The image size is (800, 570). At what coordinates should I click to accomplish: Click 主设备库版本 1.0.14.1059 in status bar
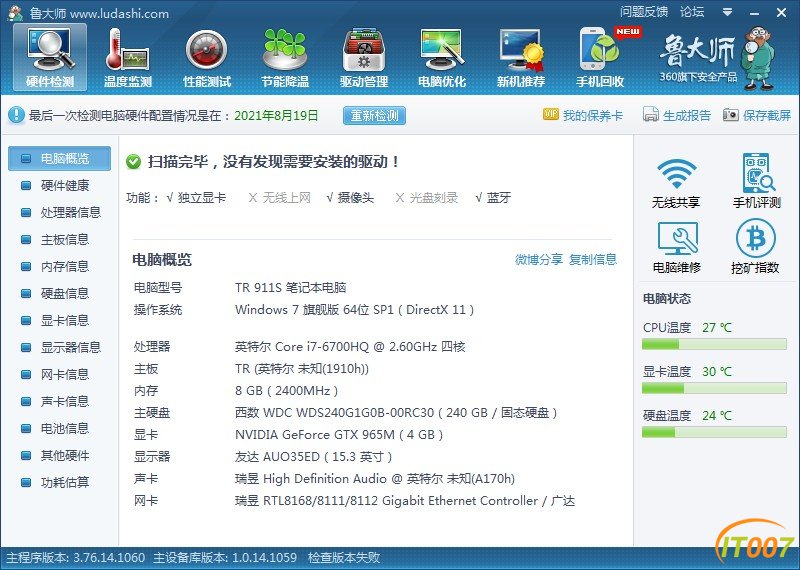tap(225, 558)
